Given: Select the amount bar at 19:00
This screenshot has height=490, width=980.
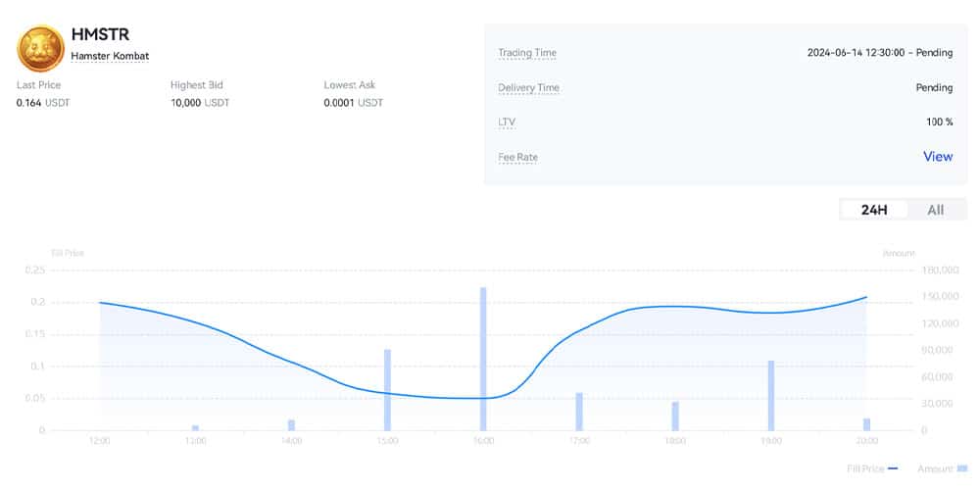Looking at the screenshot, I should click(x=771, y=395).
